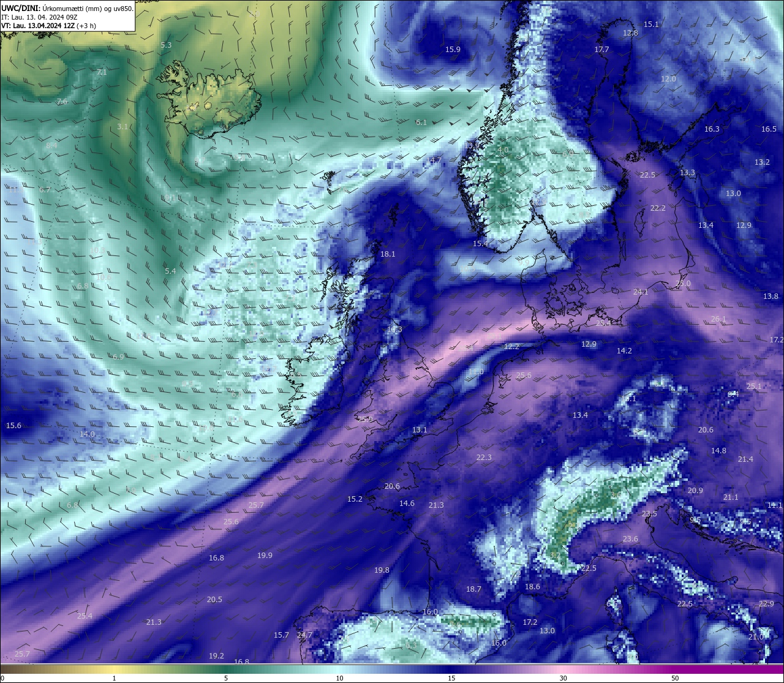Click the 21.0 value at lower right

click(756, 637)
